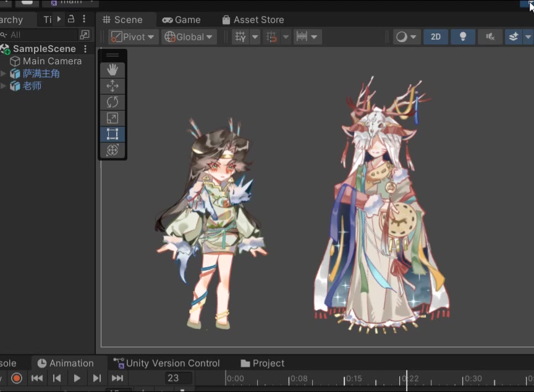
Task: Open the Global coordinate dropdown
Action: tap(189, 37)
